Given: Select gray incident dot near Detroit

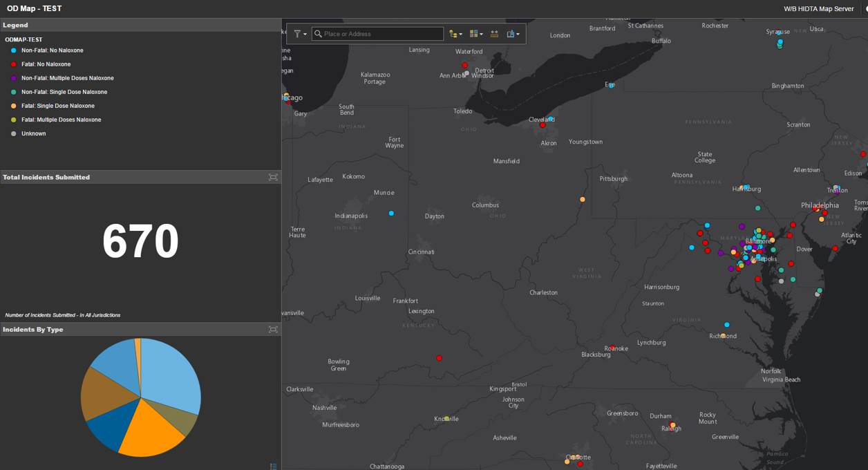Looking at the screenshot, I should click(466, 73).
